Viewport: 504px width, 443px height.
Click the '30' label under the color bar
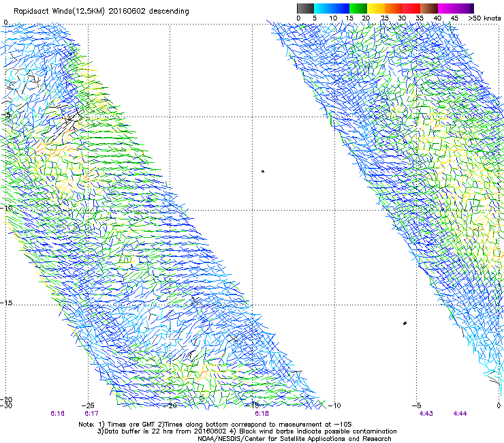pyautogui.click(x=402, y=18)
